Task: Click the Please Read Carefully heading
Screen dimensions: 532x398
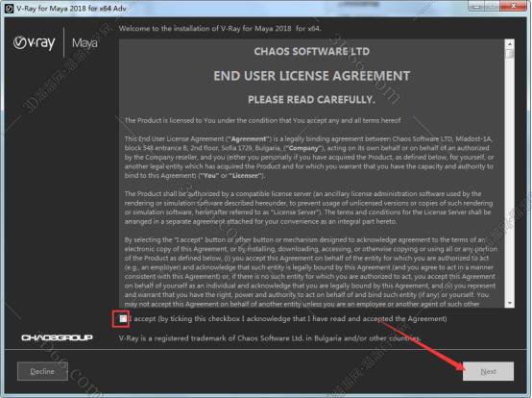Action: pyautogui.click(x=311, y=100)
